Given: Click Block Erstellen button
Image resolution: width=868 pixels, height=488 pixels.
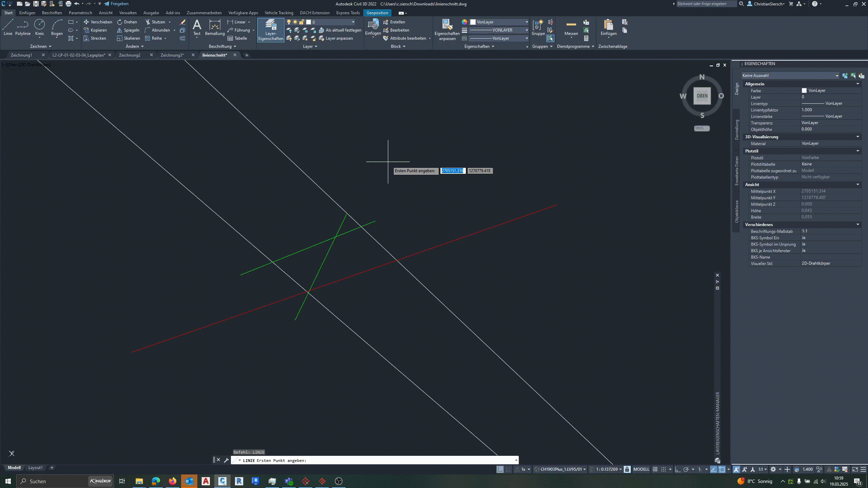Looking at the screenshot, I should [394, 22].
